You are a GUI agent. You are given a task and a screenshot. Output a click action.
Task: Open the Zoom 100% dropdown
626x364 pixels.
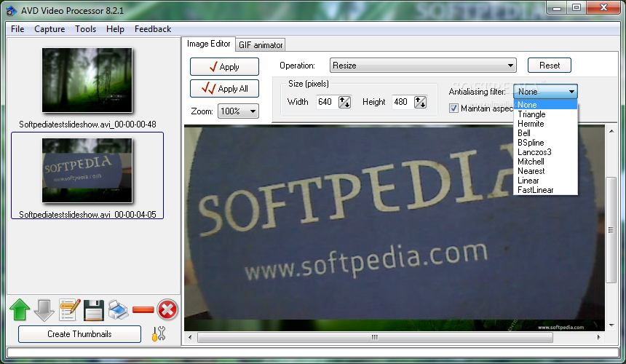[238, 111]
